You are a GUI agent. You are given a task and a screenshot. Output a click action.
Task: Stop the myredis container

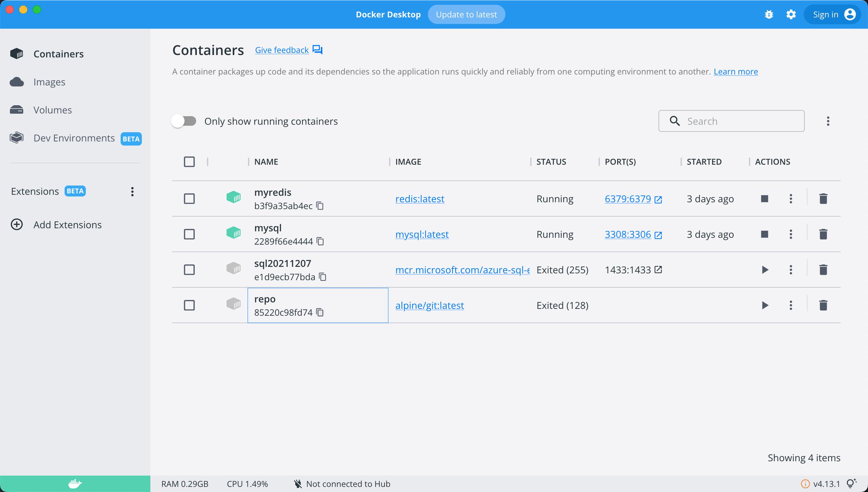[764, 199]
